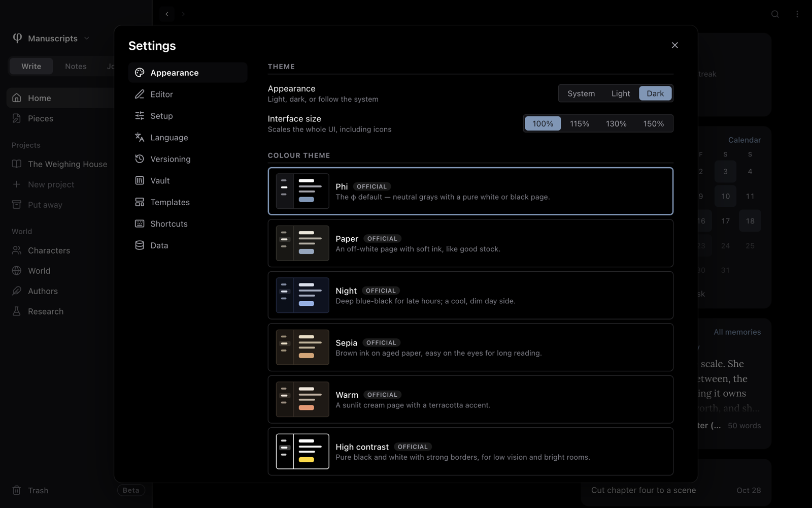The height and width of the screenshot is (508, 812).
Task: Open the Calendar link
Action: tap(745, 140)
